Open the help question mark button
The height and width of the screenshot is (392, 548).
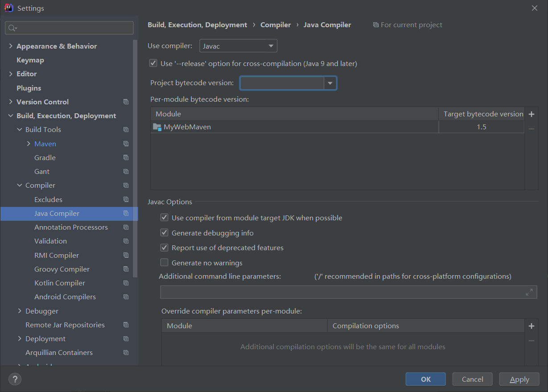click(x=15, y=379)
